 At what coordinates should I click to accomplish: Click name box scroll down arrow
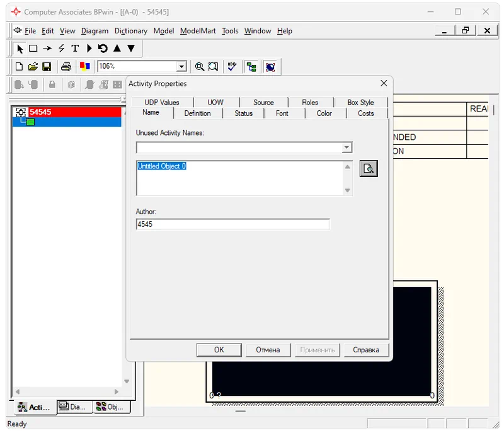(348, 190)
